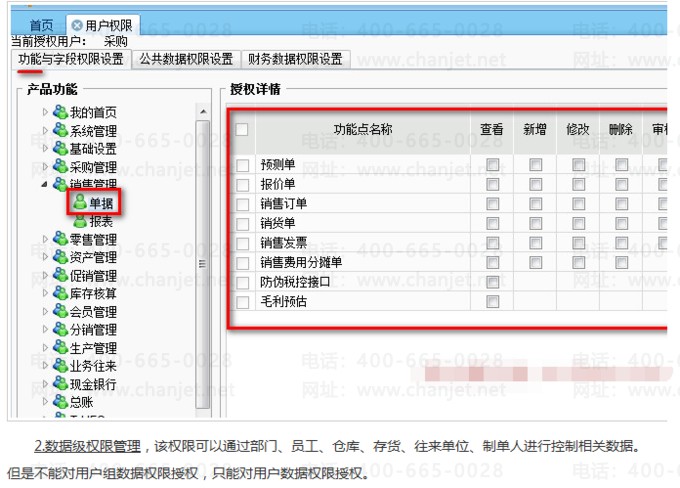Click the 分销管理 module icon

tap(60, 329)
